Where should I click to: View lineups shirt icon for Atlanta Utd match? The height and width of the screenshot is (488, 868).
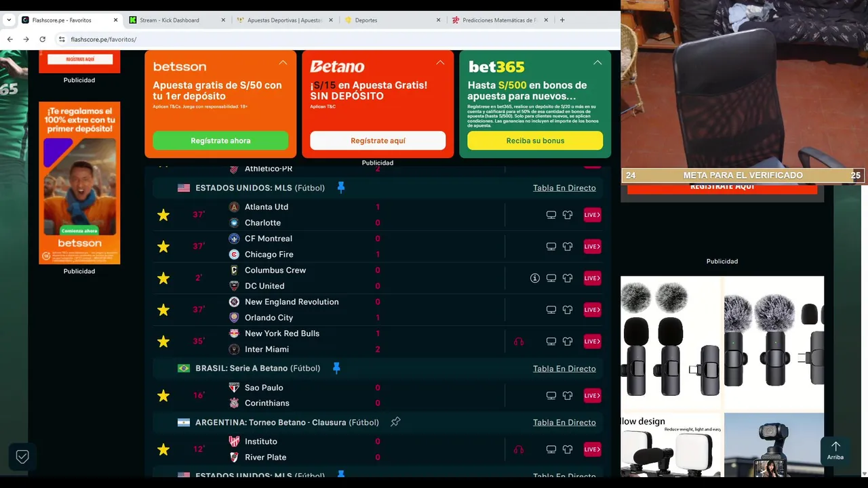point(568,215)
